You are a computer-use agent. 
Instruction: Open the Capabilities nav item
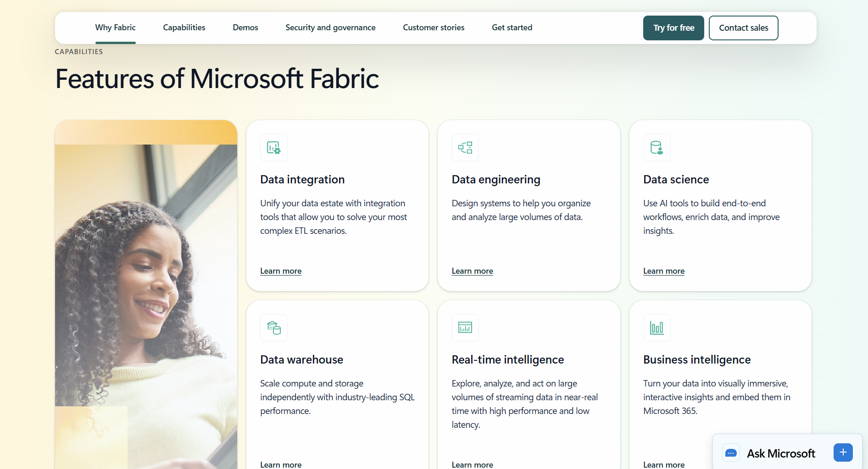tap(184, 28)
